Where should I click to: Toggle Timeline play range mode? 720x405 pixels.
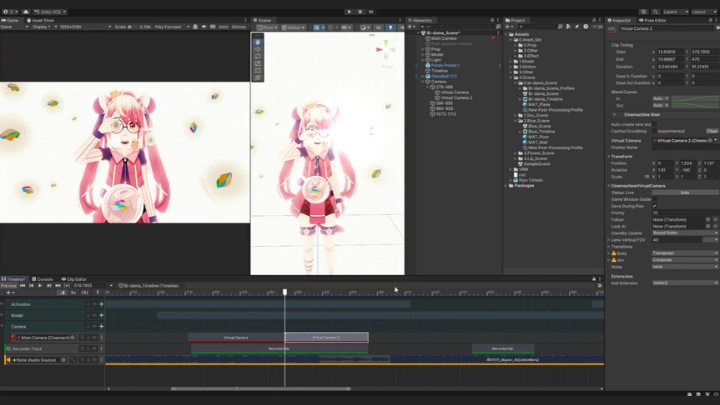pos(67,286)
